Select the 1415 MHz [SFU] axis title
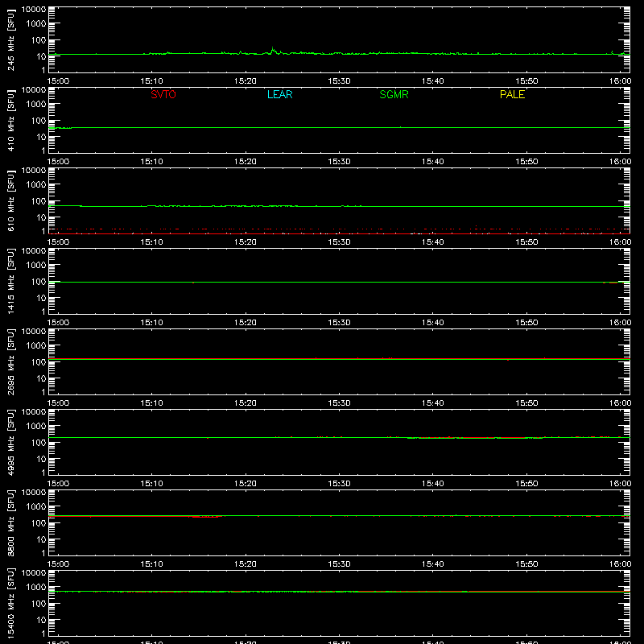 tap(10, 281)
